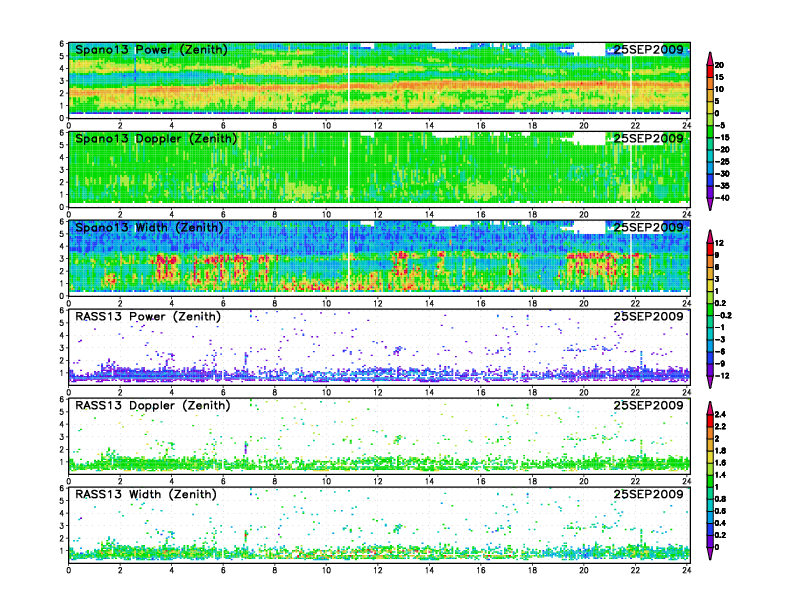Click the "Spano13 Width (Zenith)" panel title

[149, 227]
